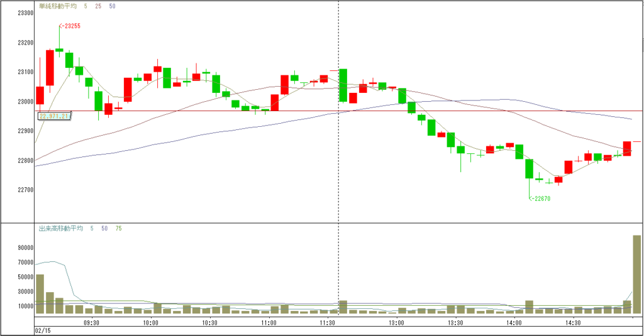Click the 50000 volume axis label

tap(25, 277)
